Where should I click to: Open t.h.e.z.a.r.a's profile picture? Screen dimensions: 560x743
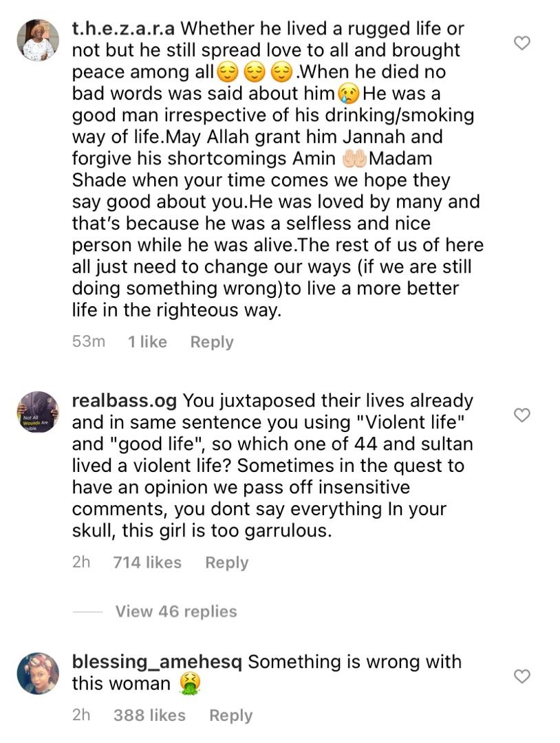[37, 40]
